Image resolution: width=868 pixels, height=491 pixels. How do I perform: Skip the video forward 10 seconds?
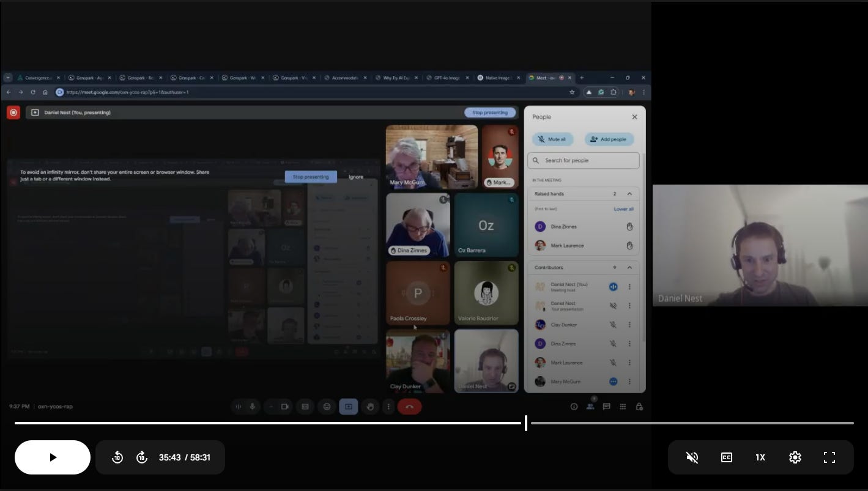pyautogui.click(x=142, y=457)
